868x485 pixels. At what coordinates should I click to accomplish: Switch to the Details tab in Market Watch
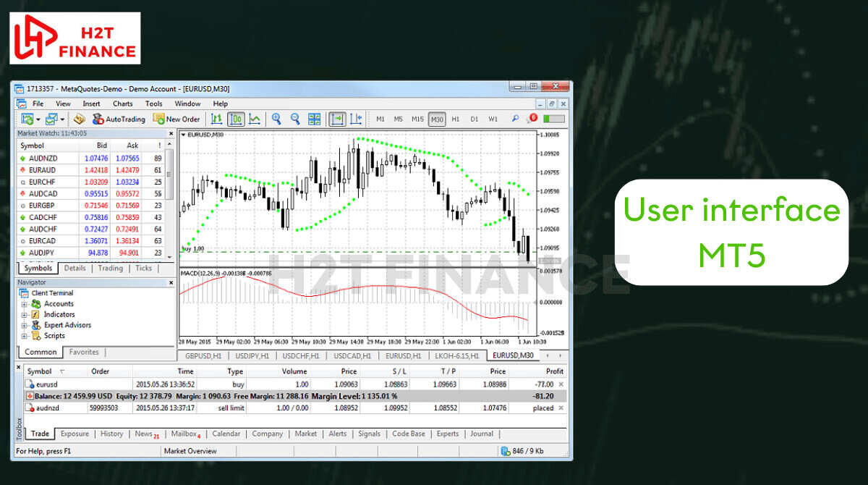coord(75,268)
